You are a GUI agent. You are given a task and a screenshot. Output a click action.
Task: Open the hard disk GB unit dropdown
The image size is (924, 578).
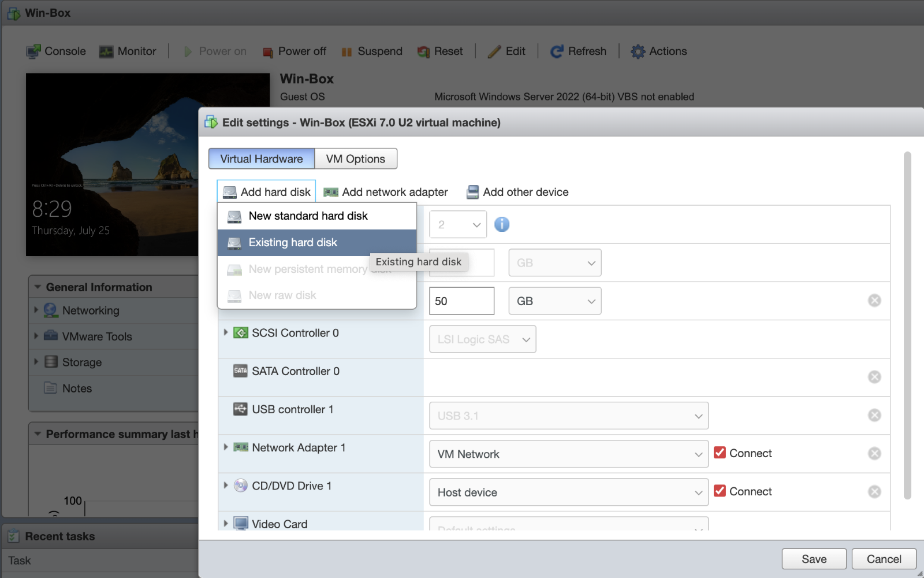tap(555, 301)
